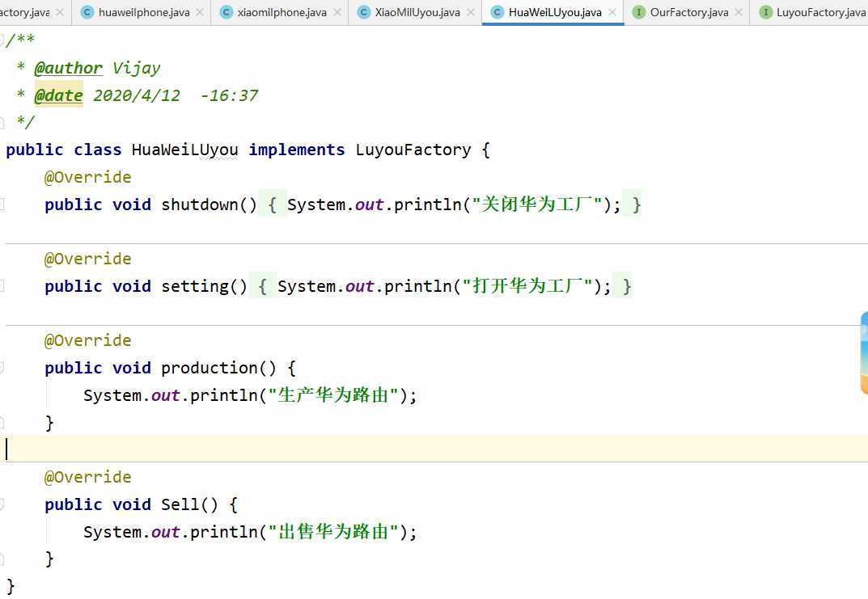Click the interface icon on the OurFactory.java tab
The height and width of the screenshot is (599, 868).
[x=638, y=12]
